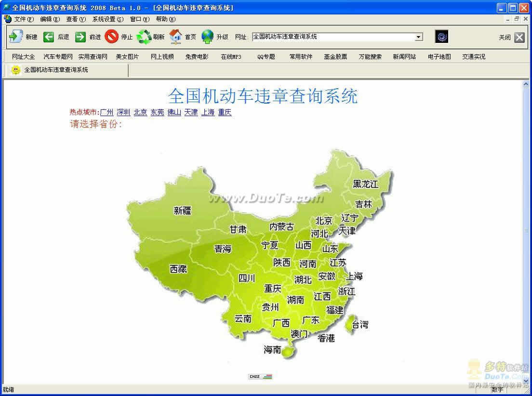Open the 在线MP3 shortcut

[x=231, y=57]
